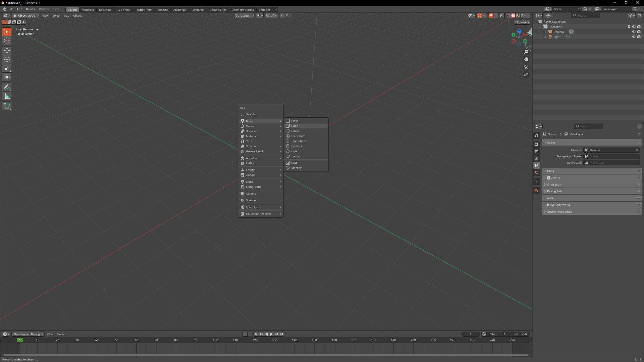Image resolution: width=644 pixels, height=362 pixels.
Task: Open the Collection properties tab
Action: (x=536, y=182)
